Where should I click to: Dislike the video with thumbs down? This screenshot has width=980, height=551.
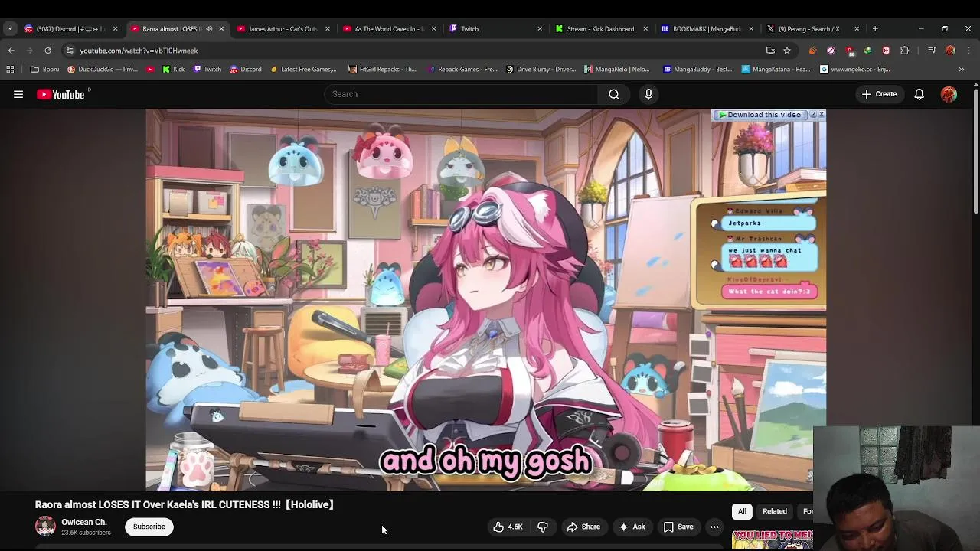point(543,527)
